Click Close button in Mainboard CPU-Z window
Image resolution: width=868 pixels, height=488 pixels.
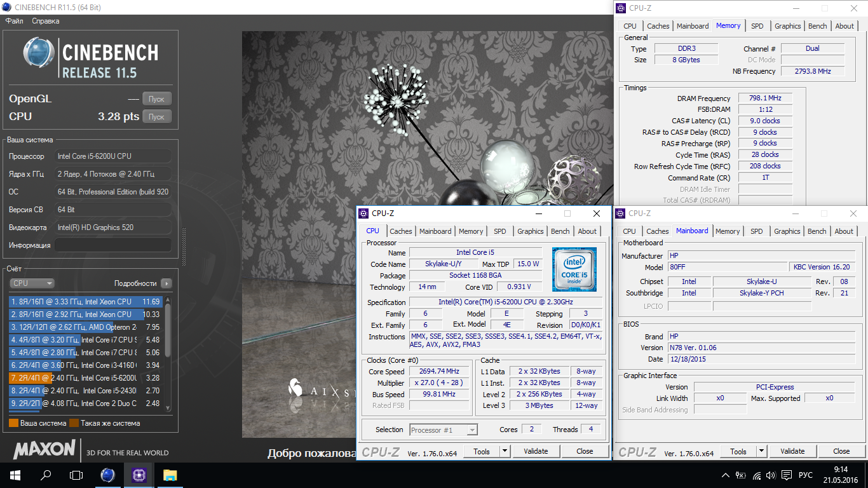[x=841, y=452]
